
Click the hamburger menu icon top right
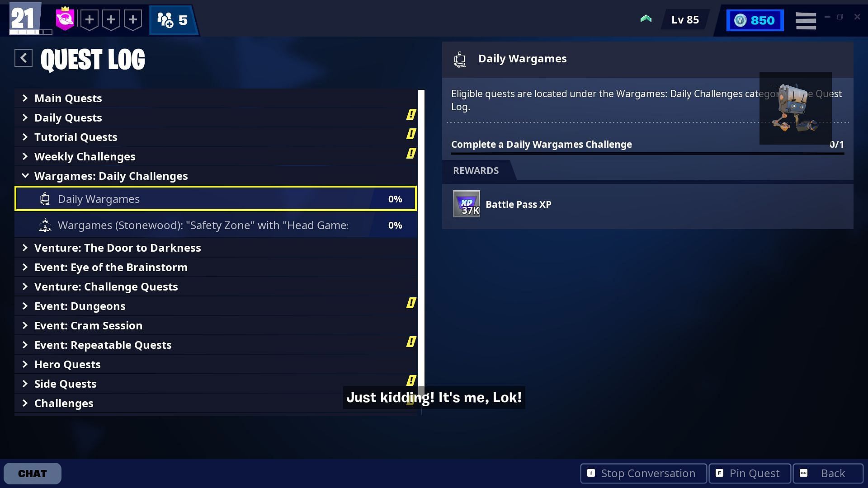(x=806, y=20)
